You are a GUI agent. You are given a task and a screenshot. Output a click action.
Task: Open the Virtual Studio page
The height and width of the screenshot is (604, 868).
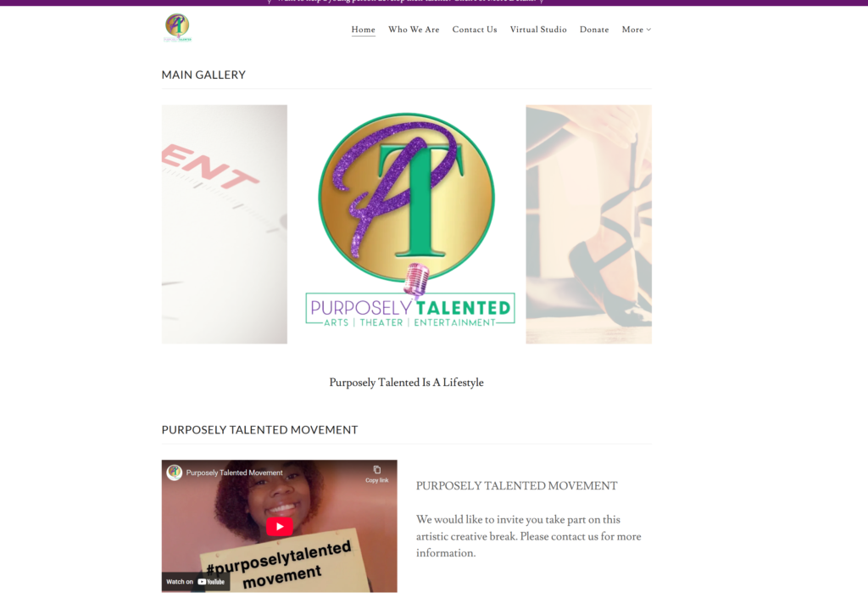point(538,30)
